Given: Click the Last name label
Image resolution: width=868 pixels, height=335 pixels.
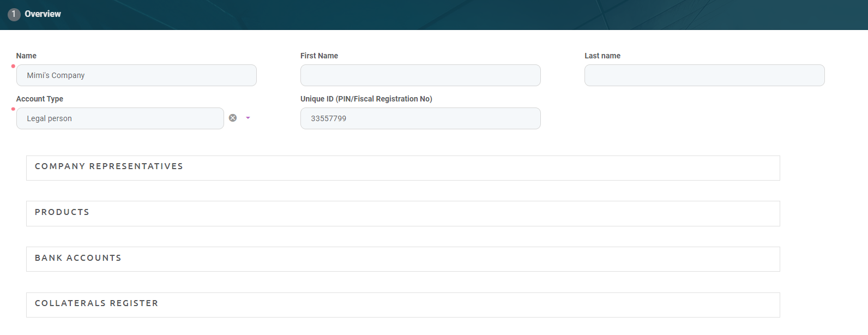Looking at the screenshot, I should click(602, 56).
